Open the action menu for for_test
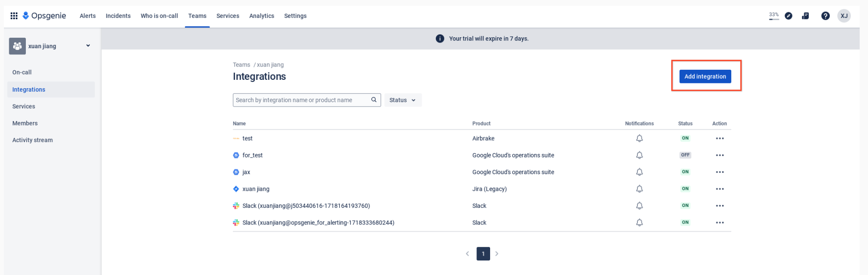This screenshot has width=868, height=275. pyautogui.click(x=720, y=155)
